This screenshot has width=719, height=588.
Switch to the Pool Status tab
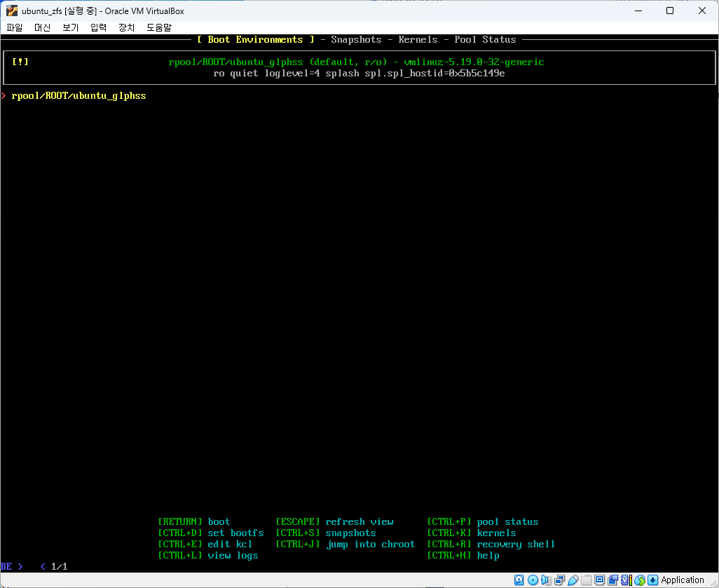tap(485, 40)
